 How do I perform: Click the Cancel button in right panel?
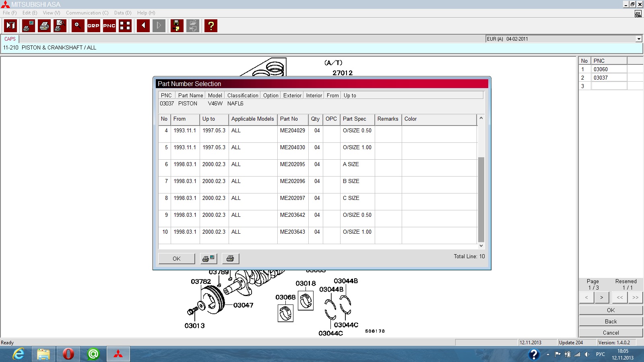point(611,333)
